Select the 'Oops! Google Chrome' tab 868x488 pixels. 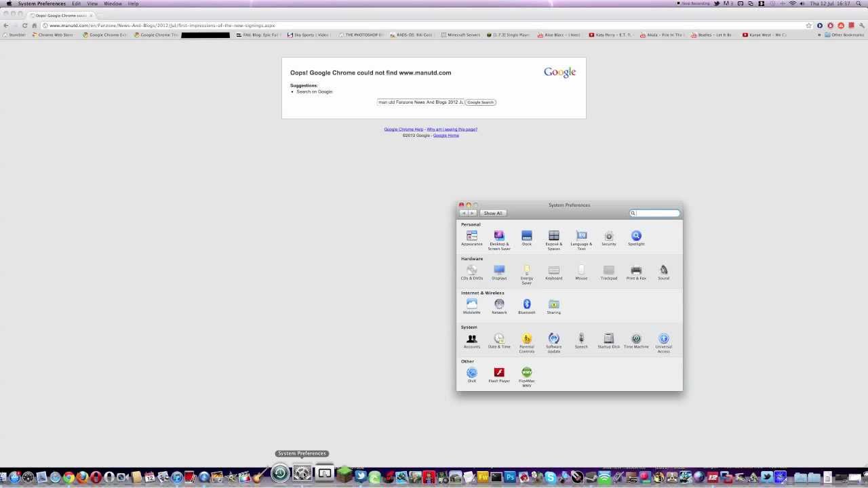point(61,15)
